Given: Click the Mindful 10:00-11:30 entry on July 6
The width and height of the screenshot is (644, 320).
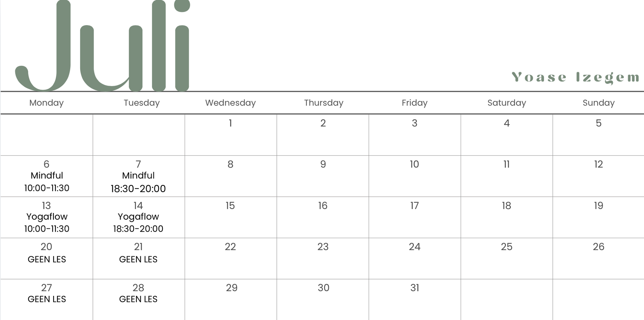Looking at the screenshot, I should pos(47,181).
